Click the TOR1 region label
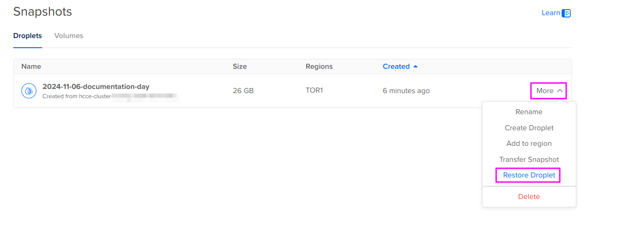 [x=314, y=90]
